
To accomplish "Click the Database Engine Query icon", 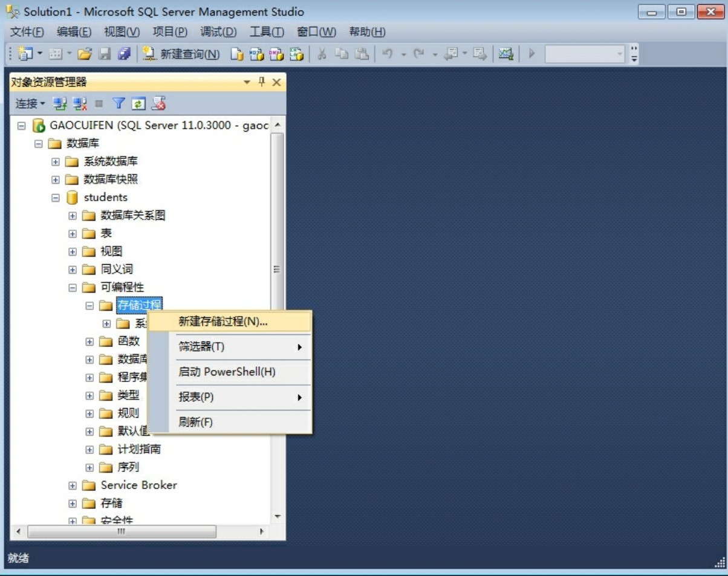I will pyautogui.click(x=237, y=54).
